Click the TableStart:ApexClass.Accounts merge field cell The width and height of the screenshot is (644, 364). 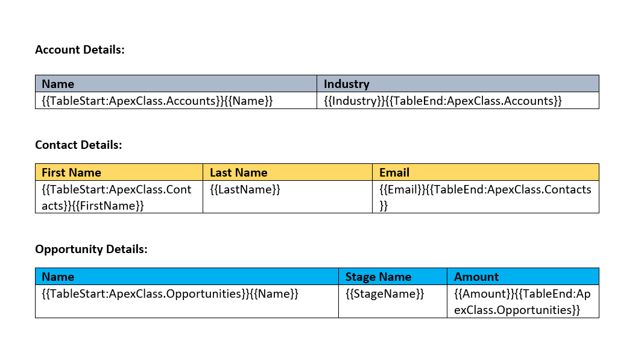(x=176, y=101)
